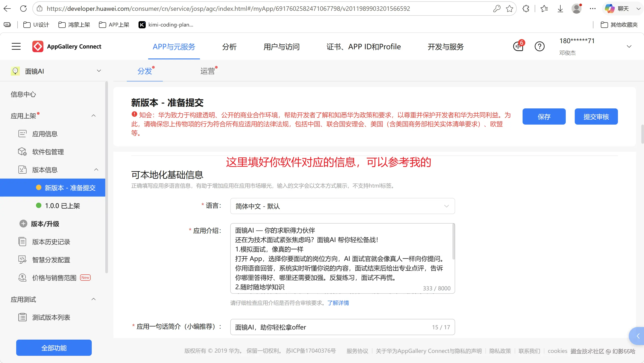Screen dimensions: 644x363
Task: Switch to the 开发与服务 tab
Action: 445,47
